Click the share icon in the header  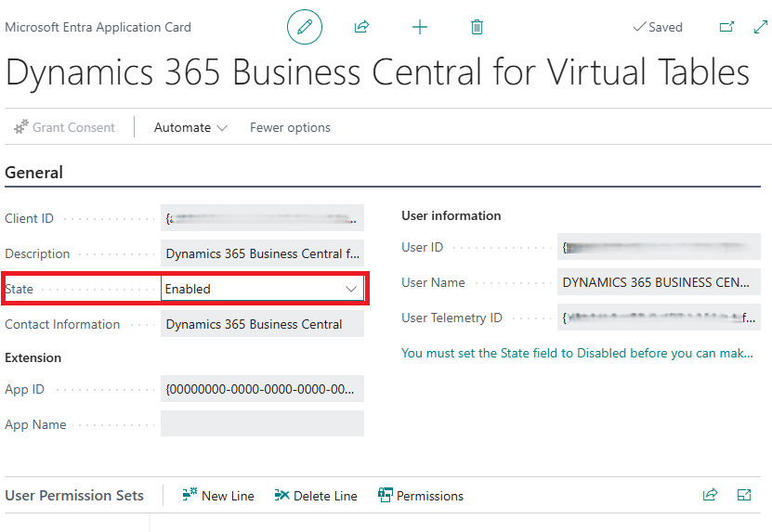[x=362, y=27]
